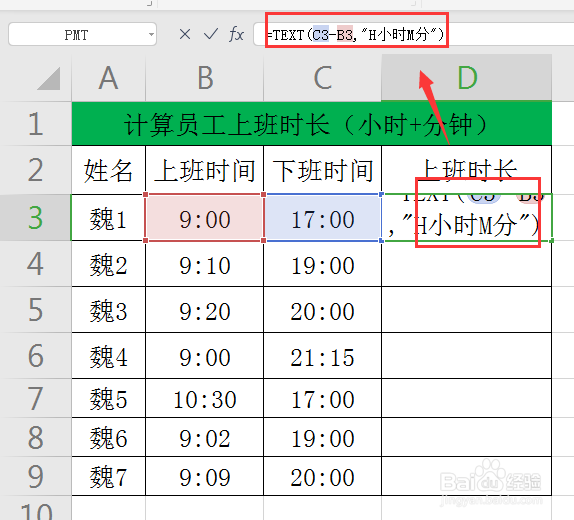The image size is (574, 520).
Task: Click empty cell D5 in 魏3 row
Action: coord(466,310)
